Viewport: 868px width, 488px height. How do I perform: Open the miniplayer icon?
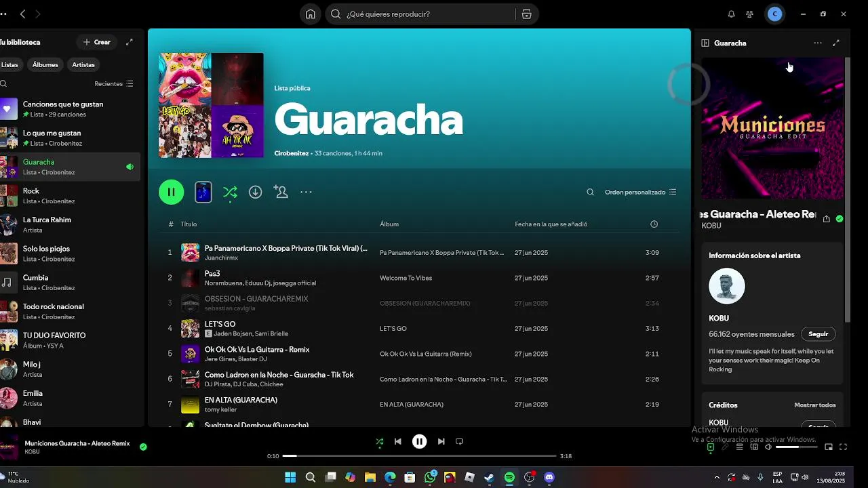click(x=829, y=447)
